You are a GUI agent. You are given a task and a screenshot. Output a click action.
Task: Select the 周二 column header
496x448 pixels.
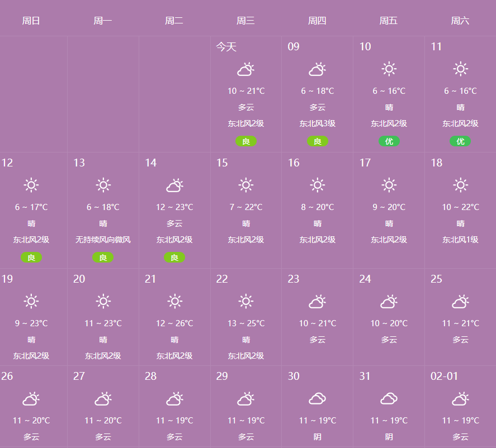174,21
